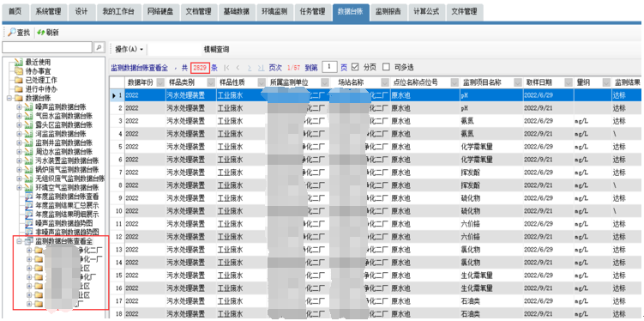
Task: Open filter dropdown for 所属监测单位 column
Action: click(325, 82)
